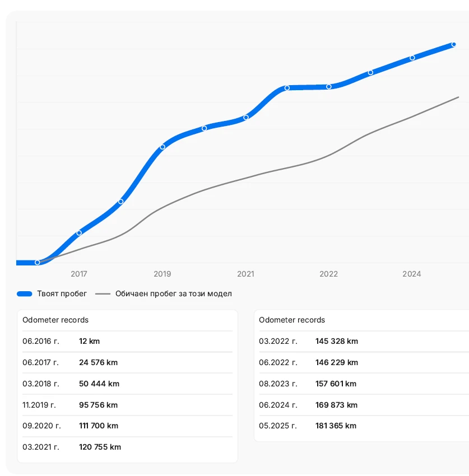469x476 pixels.
Task: Click the blue line data point above 2022
Action: [x=329, y=86]
